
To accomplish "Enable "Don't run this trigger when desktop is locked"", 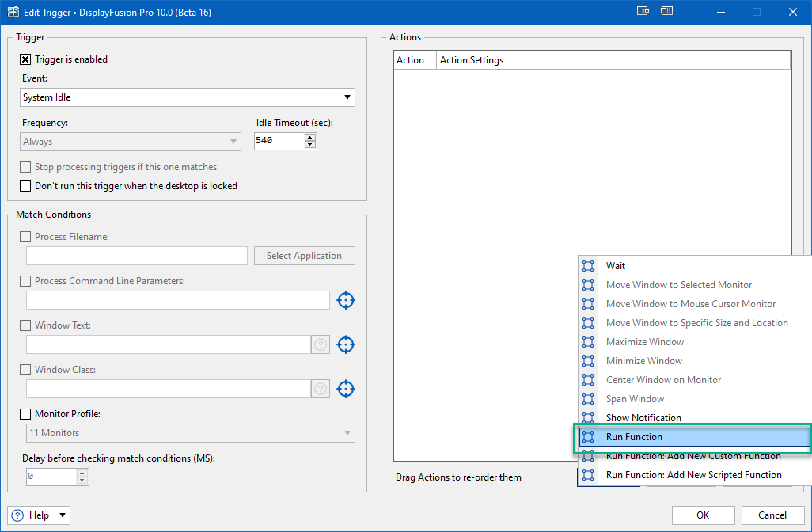I will (x=25, y=186).
